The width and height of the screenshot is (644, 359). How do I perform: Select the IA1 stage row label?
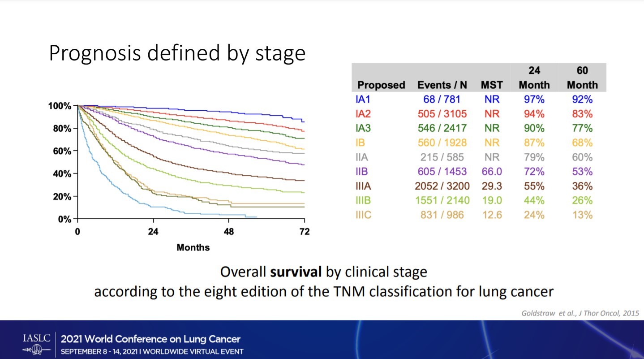click(x=362, y=99)
